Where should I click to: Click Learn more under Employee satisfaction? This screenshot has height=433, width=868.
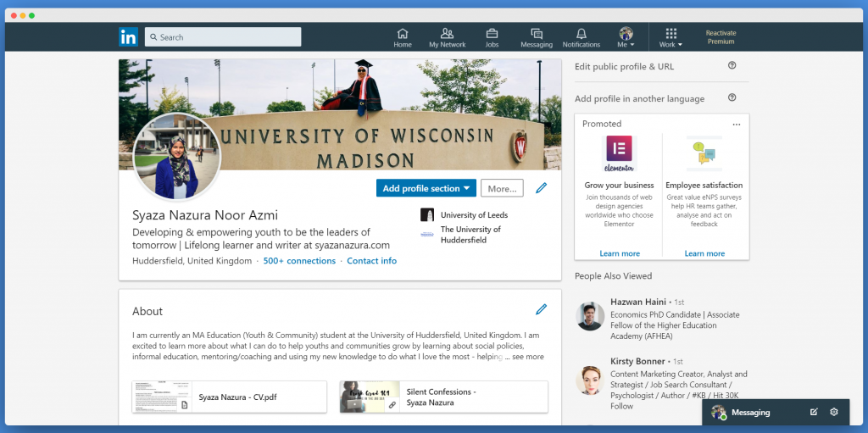click(x=704, y=253)
